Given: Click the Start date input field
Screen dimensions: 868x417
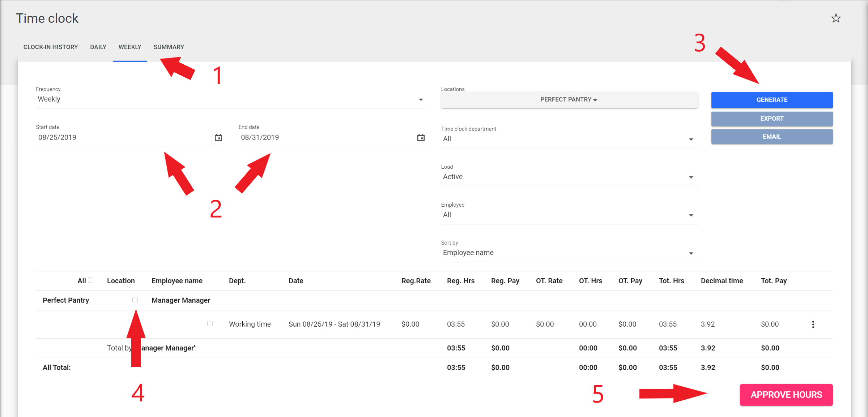Looking at the screenshot, I should (x=123, y=138).
